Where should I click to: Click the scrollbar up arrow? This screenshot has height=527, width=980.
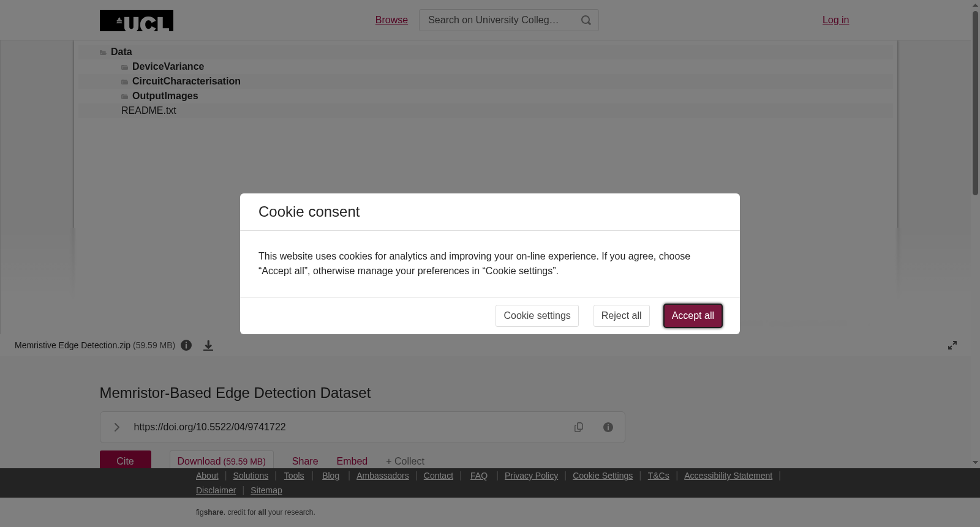click(x=975, y=5)
